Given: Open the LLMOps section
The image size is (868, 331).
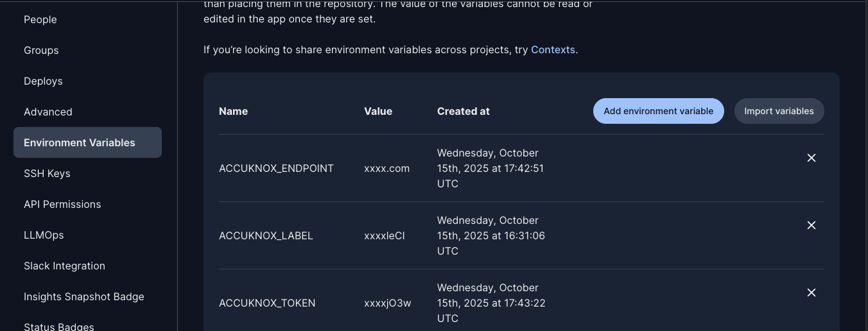Looking at the screenshot, I should 44,235.
